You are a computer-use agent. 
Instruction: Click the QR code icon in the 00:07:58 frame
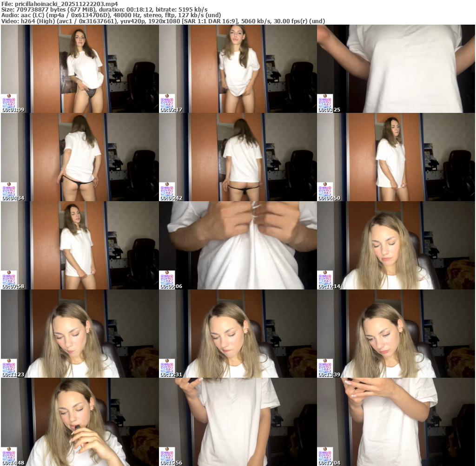tap(9, 278)
